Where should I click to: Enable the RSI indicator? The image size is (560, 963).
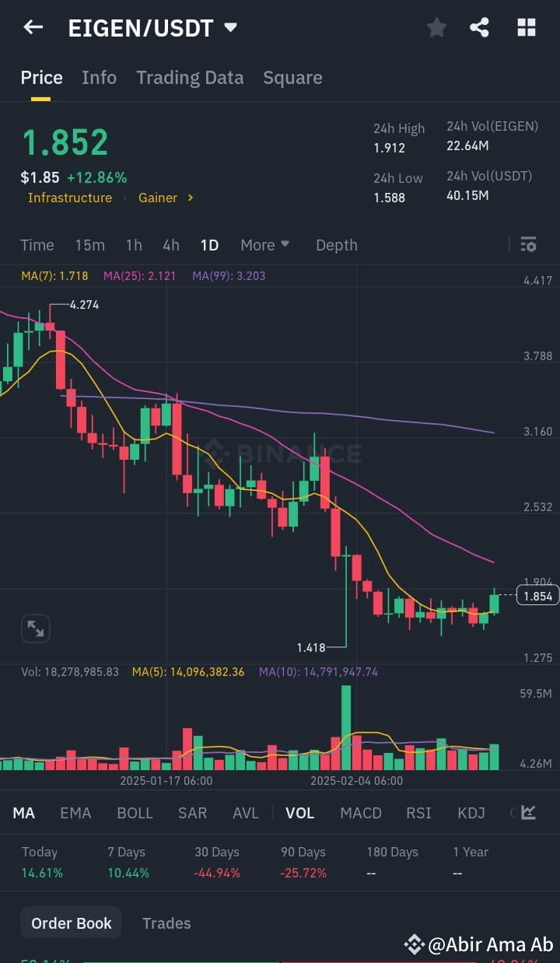pyautogui.click(x=418, y=812)
